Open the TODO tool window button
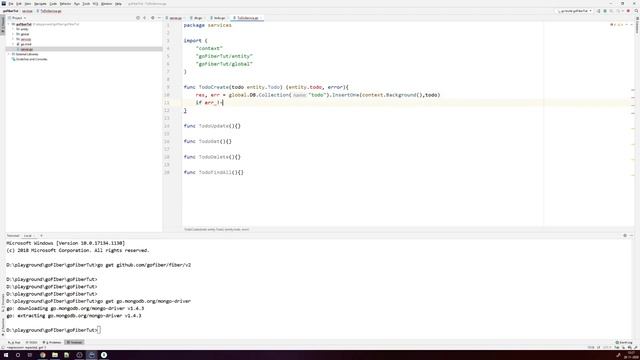 [32, 343]
